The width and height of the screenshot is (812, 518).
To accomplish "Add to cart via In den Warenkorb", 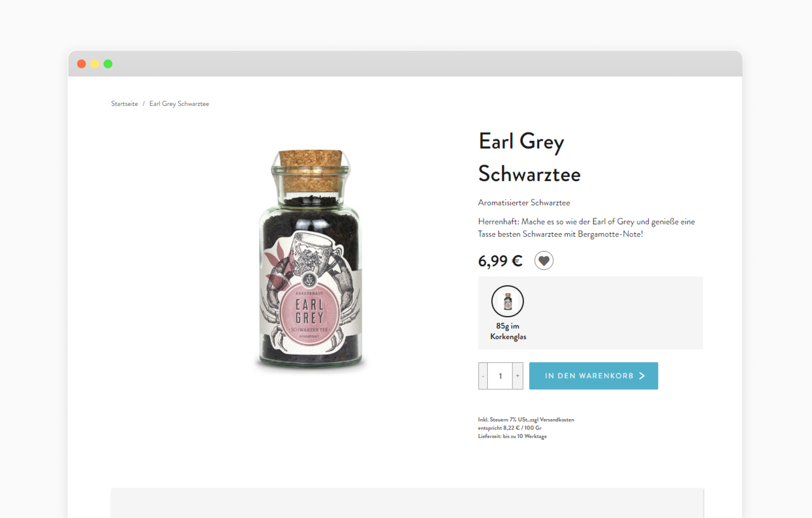I will pos(593,376).
